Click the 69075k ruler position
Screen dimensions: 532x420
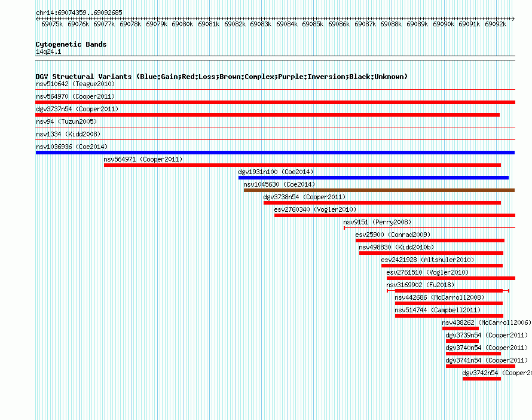(x=52, y=24)
